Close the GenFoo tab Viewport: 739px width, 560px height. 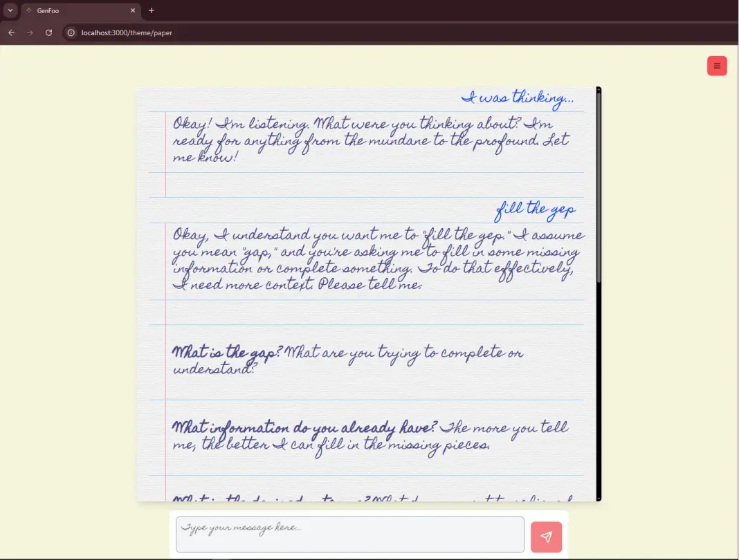pyautogui.click(x=132, y=10)
